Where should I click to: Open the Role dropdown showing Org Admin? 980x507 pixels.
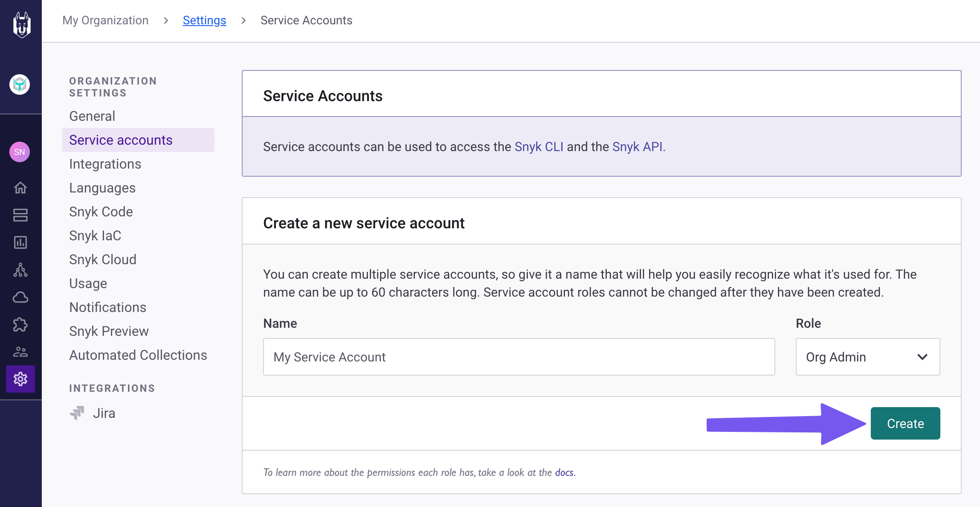[867, 357]
